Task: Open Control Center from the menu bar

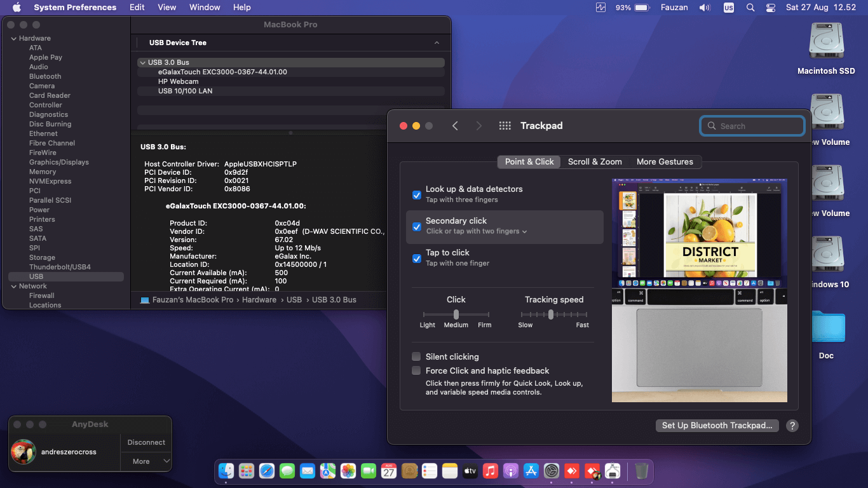Action: point(770,7)
